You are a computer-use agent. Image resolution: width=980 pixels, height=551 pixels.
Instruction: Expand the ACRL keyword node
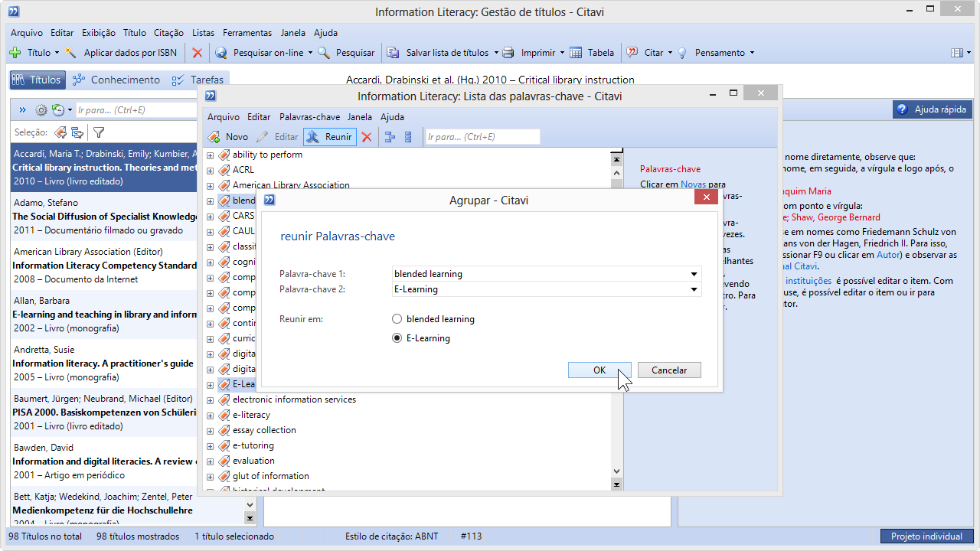tap(211, 170)
